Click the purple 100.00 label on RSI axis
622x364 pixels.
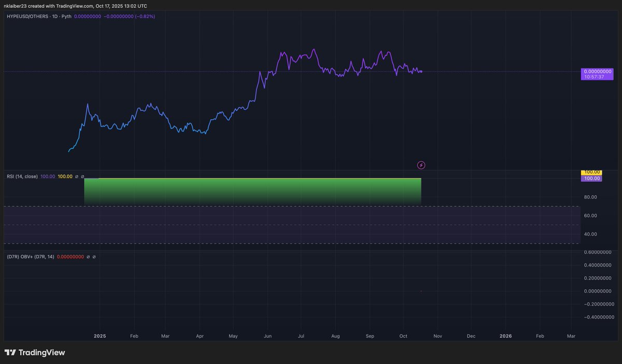[x=591, y=178]
